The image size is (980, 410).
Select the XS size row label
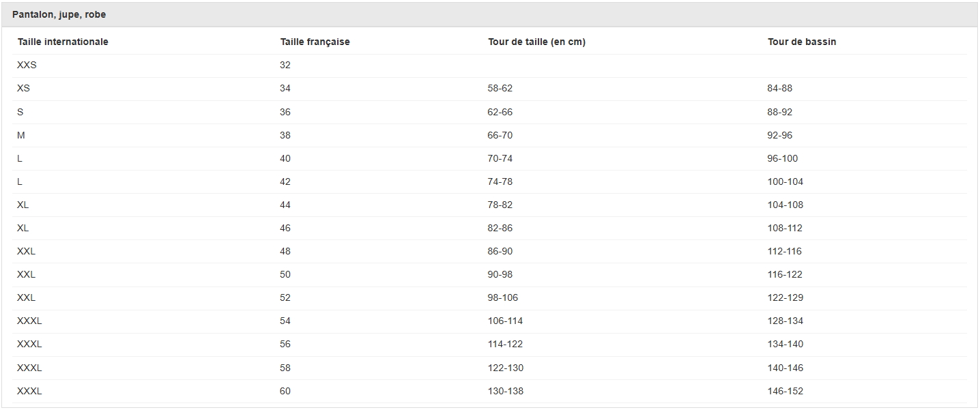pos(23,88)
